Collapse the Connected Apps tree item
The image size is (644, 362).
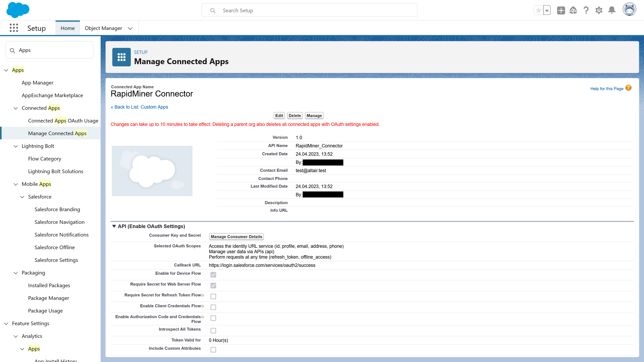click(x=16, y=108)
